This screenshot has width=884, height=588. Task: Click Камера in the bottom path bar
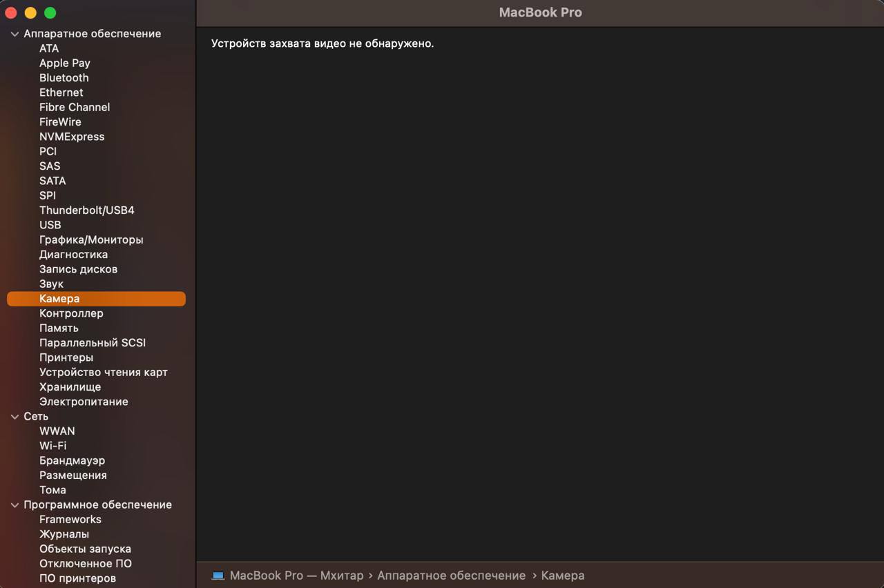click(x=563, y=576)
